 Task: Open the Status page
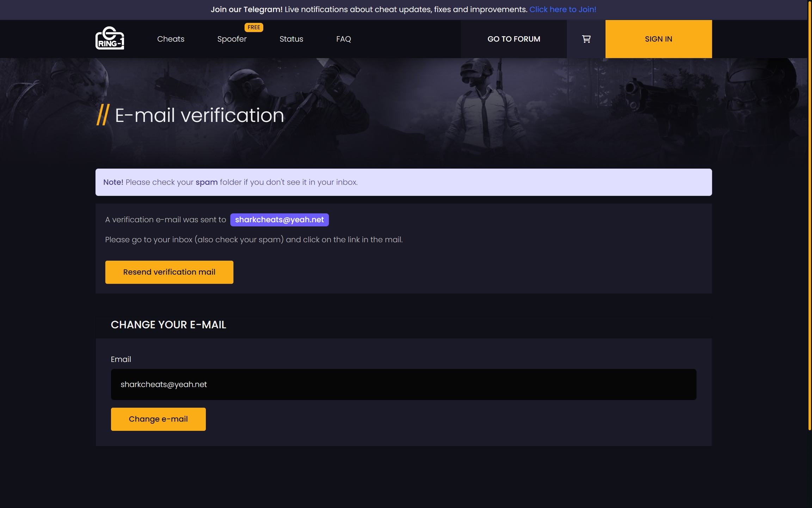tap(291, 39)
